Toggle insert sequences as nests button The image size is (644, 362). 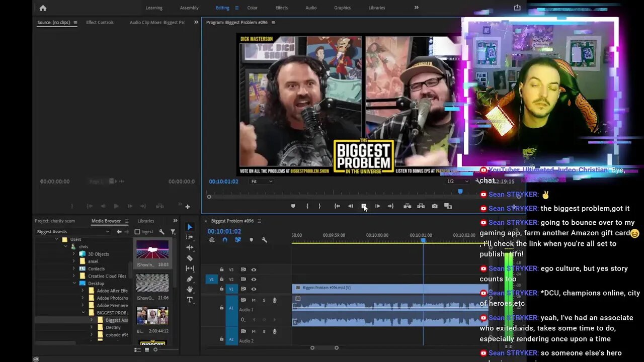[212, 240]
